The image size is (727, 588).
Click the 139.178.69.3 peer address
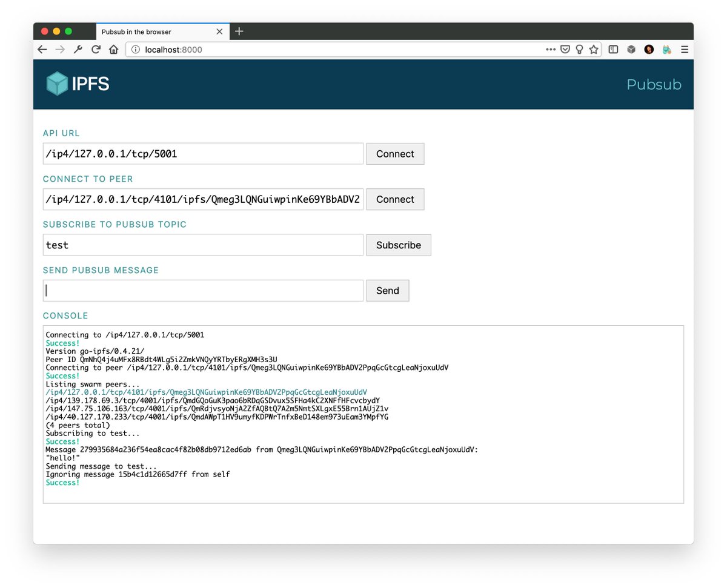(x=213, y=401)
